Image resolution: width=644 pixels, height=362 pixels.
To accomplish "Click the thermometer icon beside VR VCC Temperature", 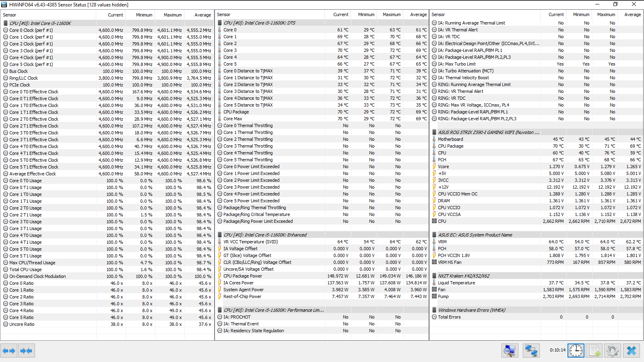I will [220, 242].
